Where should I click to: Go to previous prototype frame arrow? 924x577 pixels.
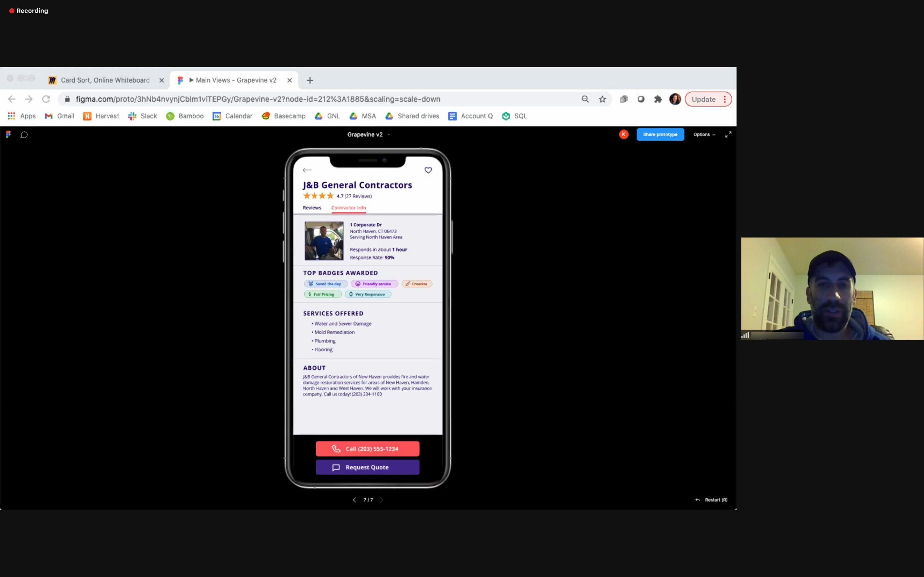point(354,499)
